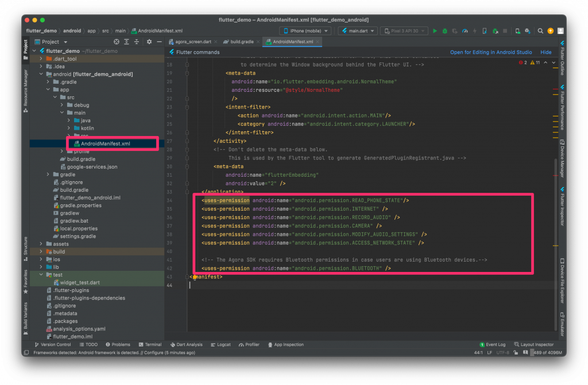Image resolution: width=588 pixels, height=385 pixels.
Task: Open the Dart Analysis tool window
Action: click(x=186, y=344)
